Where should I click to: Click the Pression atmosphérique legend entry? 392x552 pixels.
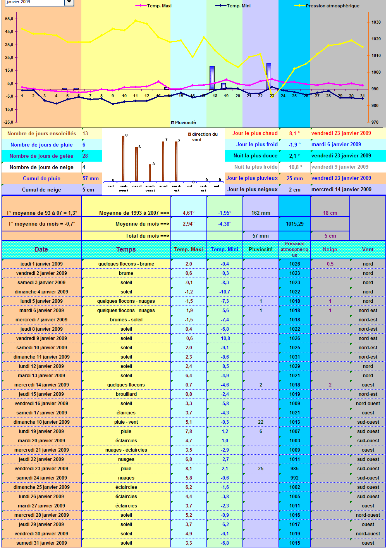tap(327, 6)
